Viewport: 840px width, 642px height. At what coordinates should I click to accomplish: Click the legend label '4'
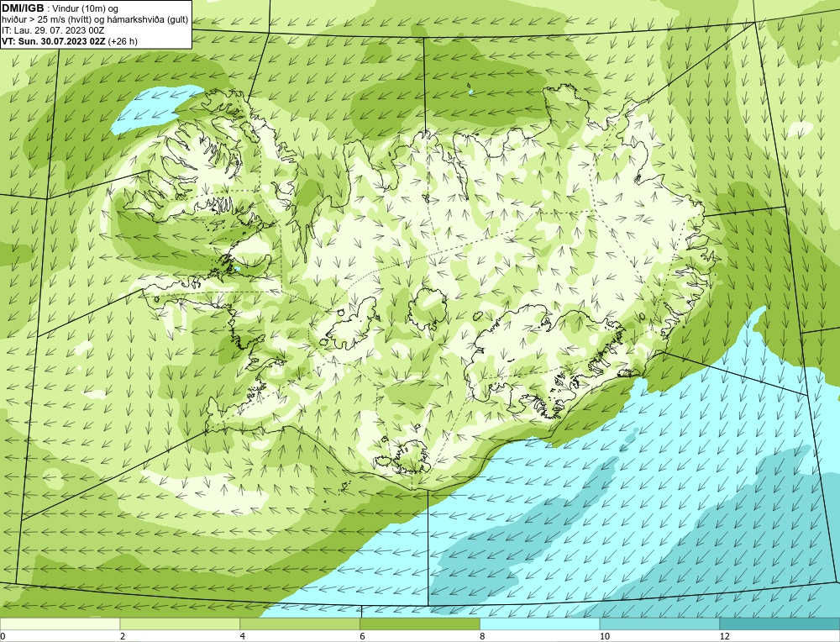tap(243, 636)
